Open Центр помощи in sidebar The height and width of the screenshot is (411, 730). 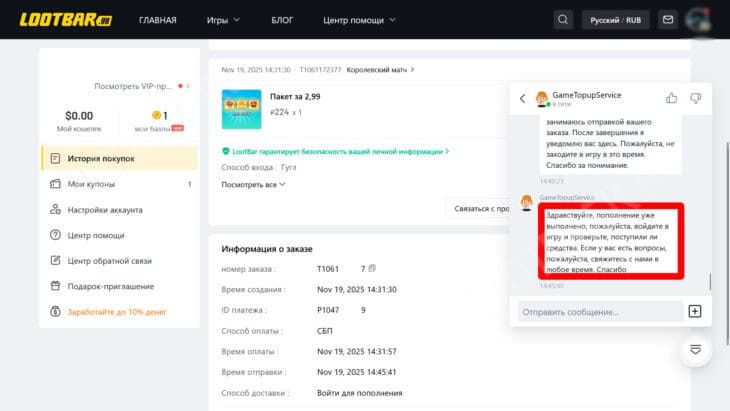click(119, 235)
